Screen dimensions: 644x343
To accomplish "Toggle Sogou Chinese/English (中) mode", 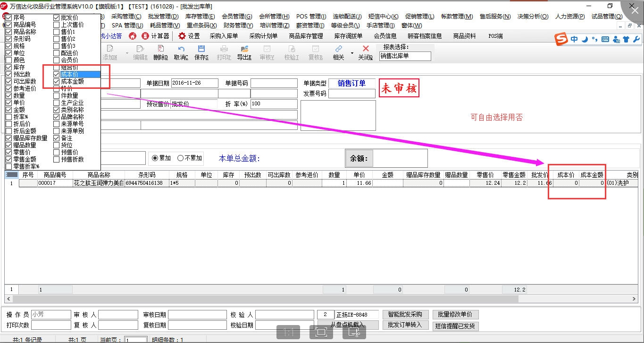I will point(574,40).
